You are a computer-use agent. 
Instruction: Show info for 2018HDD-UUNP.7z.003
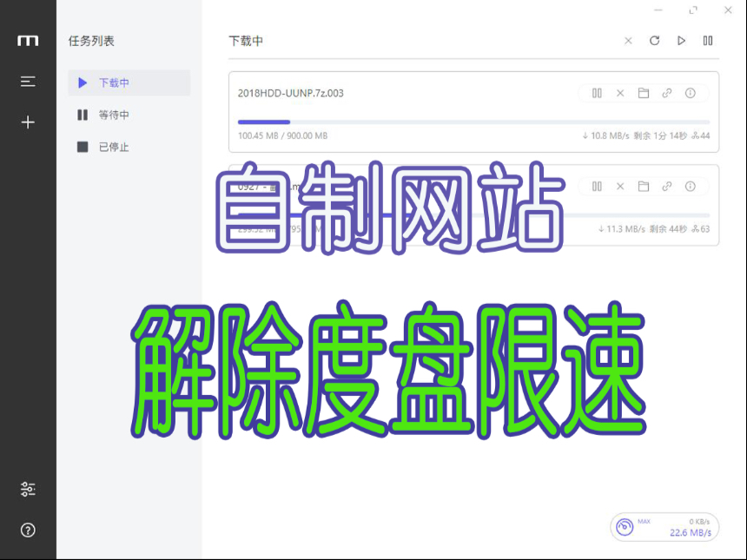691,93
